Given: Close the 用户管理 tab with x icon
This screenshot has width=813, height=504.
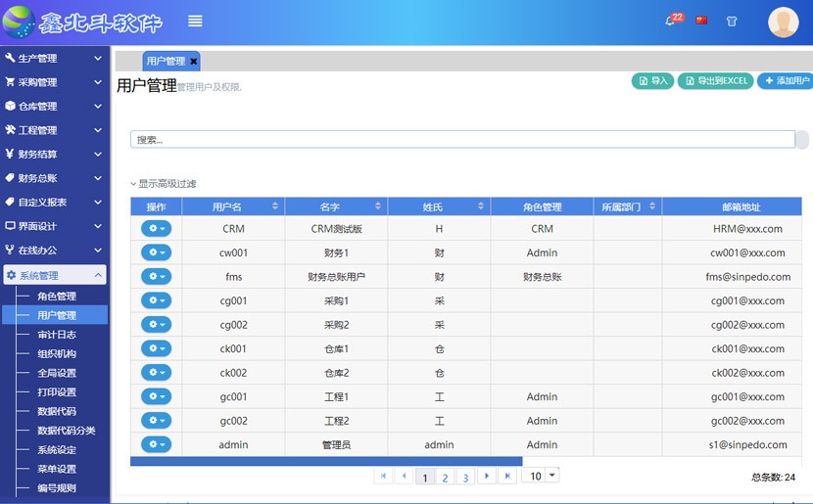Looking at the screenshot, I should tap(194, 62).
